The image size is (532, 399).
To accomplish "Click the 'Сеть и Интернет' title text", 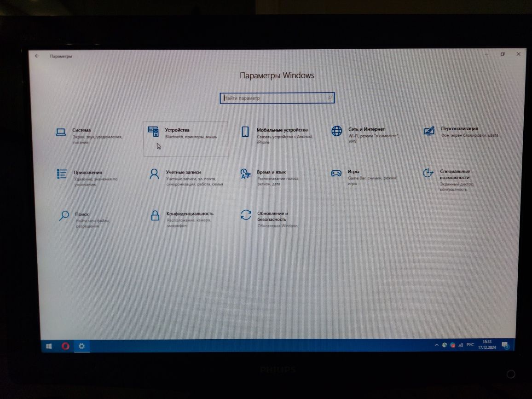I will pos(366,129).
